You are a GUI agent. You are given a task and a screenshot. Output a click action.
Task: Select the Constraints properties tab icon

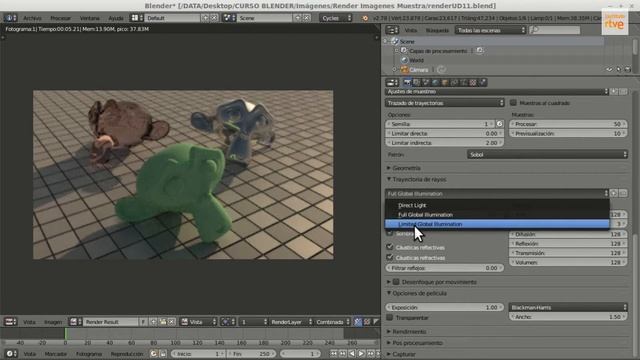click(x=454, y=82)
